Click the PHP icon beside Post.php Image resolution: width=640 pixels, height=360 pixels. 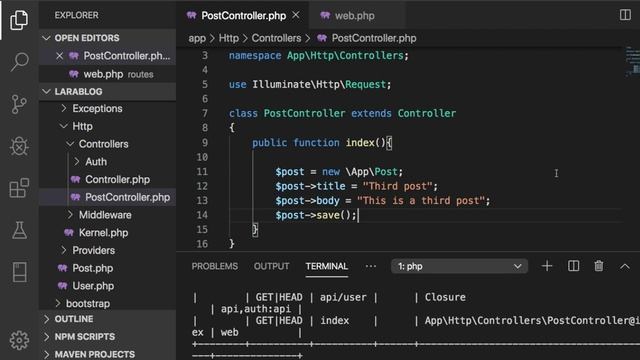tap(62, 268)
